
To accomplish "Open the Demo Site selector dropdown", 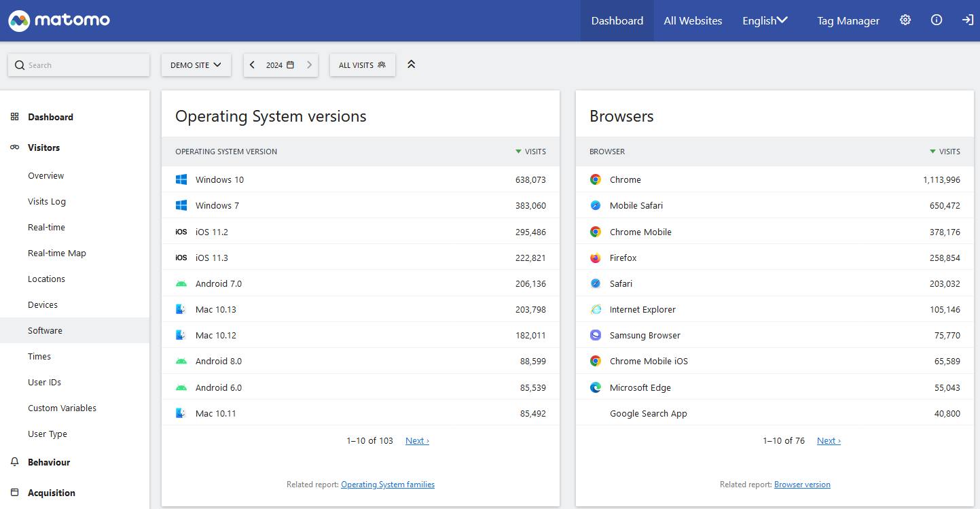I will (x=196, y=65).
